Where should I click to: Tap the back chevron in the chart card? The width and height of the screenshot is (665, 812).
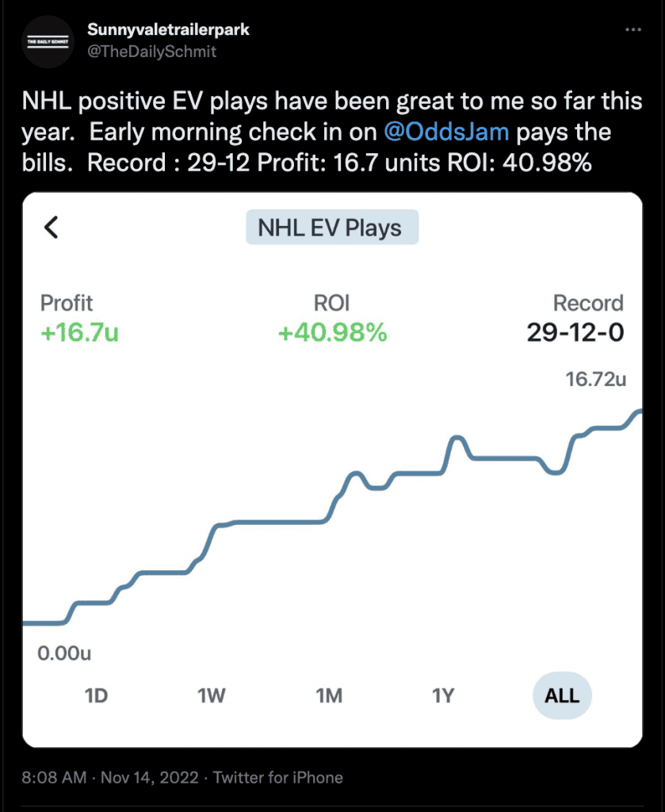tap(51, 228)
